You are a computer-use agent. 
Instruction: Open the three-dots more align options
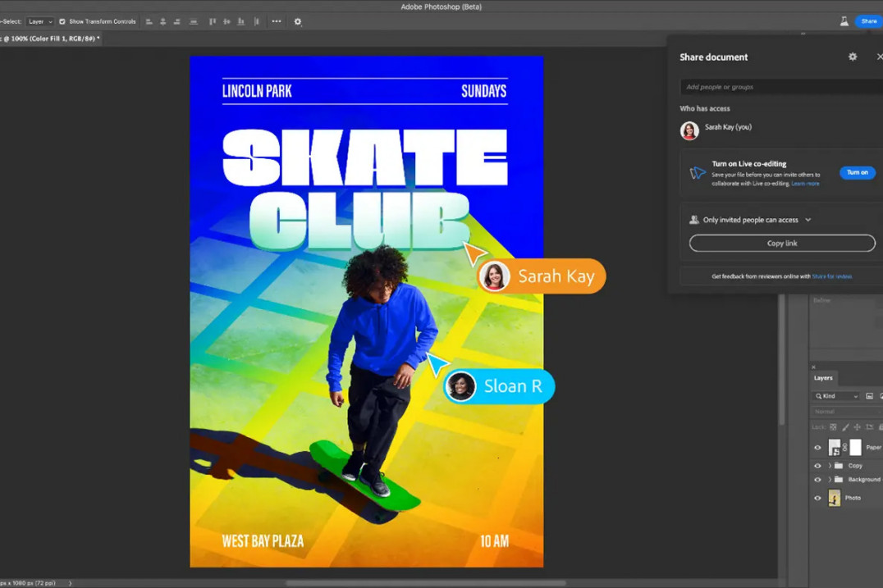coord(277,21)
